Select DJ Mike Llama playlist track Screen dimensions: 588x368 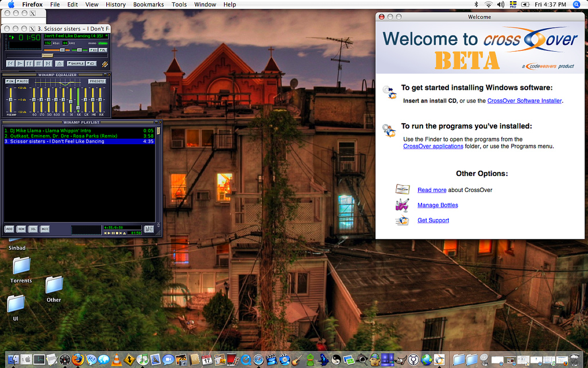click(79, 131)
